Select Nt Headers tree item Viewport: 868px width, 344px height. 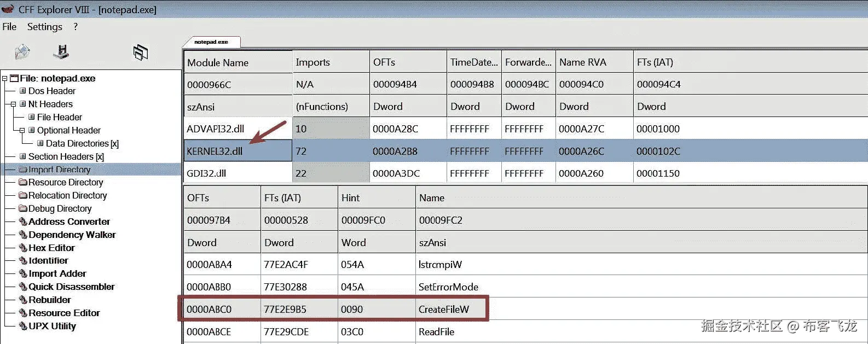pos(50,104)
